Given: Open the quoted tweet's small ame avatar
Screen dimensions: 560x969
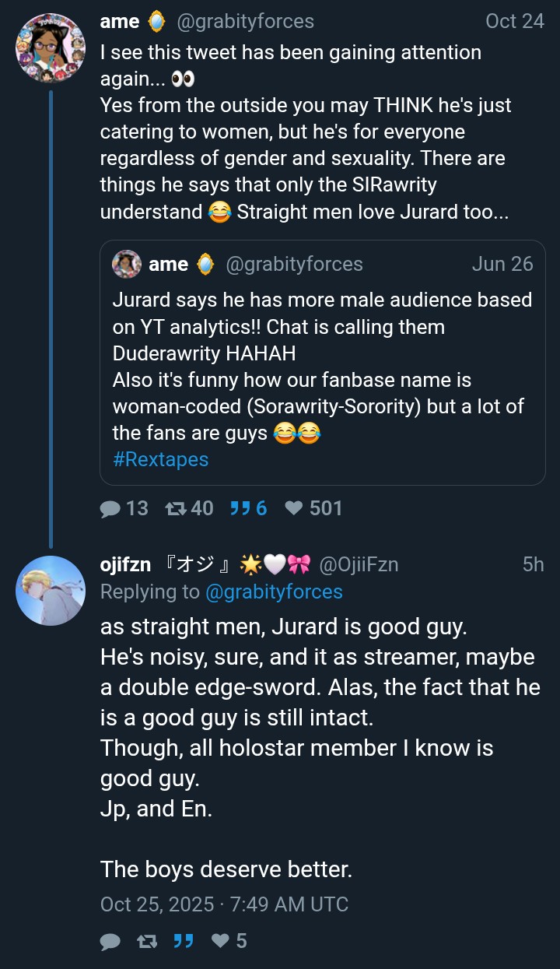Looking at the screenshot, I should (x=127, y=264).
